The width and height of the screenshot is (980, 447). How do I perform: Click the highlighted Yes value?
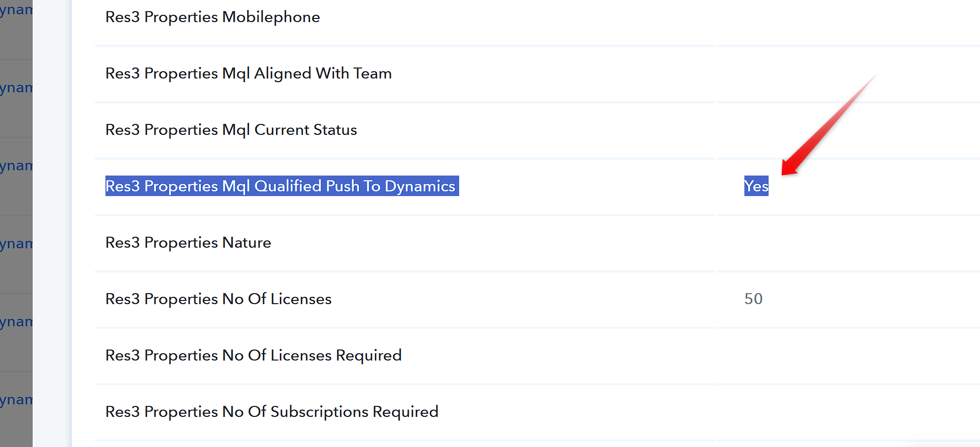pyautogui.click(x=756, y=186)
